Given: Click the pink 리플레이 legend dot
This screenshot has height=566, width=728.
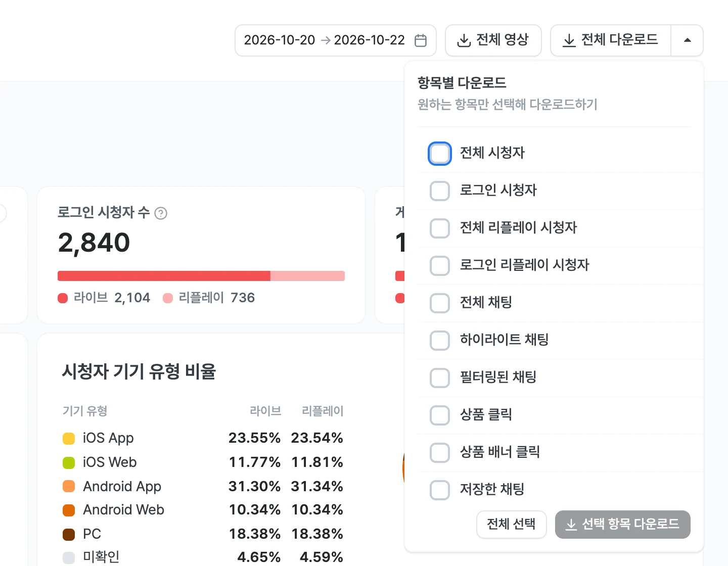Looking at the screenshot, I should [x=168, y=298].
